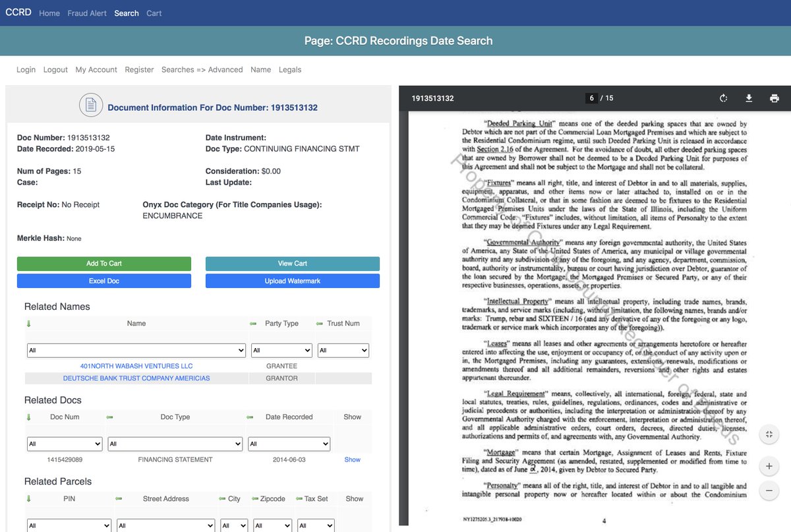Rotate the PDF using the rotate icon
Screen dimensions: 791x532
point(723,98)
